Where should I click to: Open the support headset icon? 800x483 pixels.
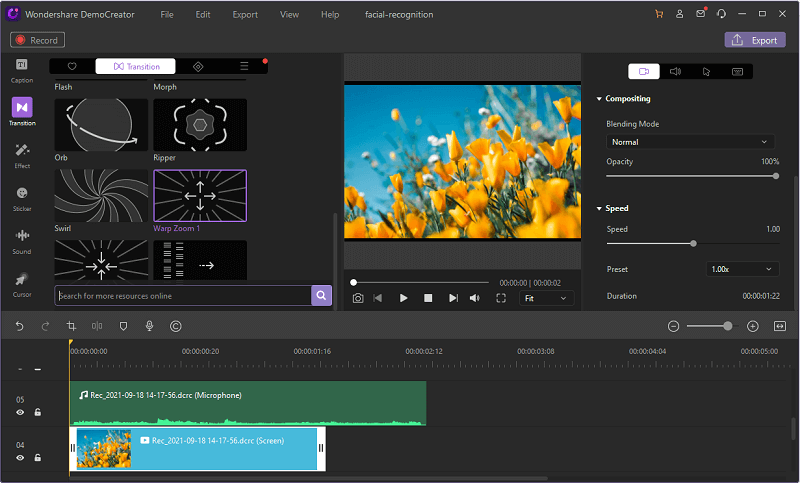pos(721,14)
